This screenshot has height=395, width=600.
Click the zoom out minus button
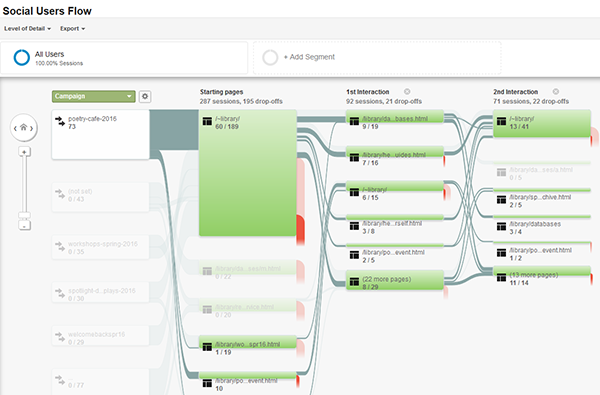[x=24, y=226]
